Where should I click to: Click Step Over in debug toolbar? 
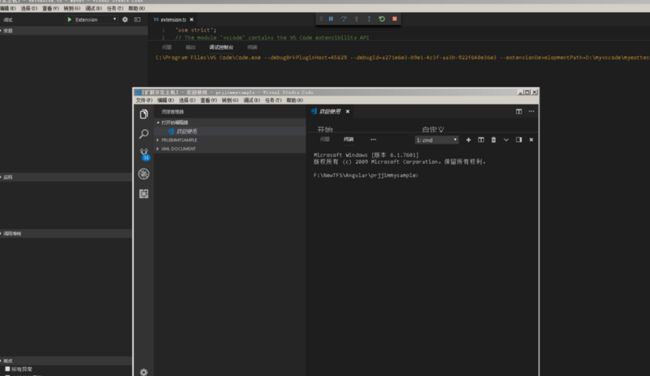344,19
